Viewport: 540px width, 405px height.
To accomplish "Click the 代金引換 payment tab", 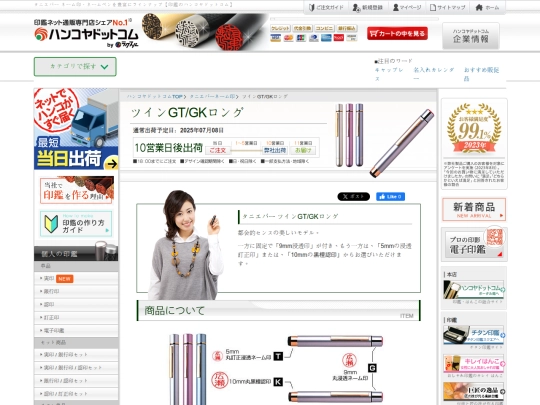I will (x=302, y=28).
